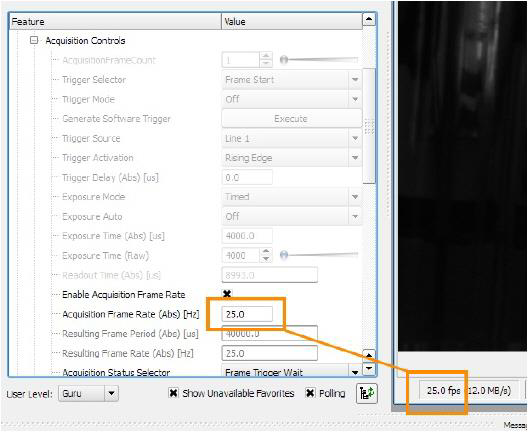Collapse the Acquisition Controls tree node
528x432 pixels.
[34, 41]
